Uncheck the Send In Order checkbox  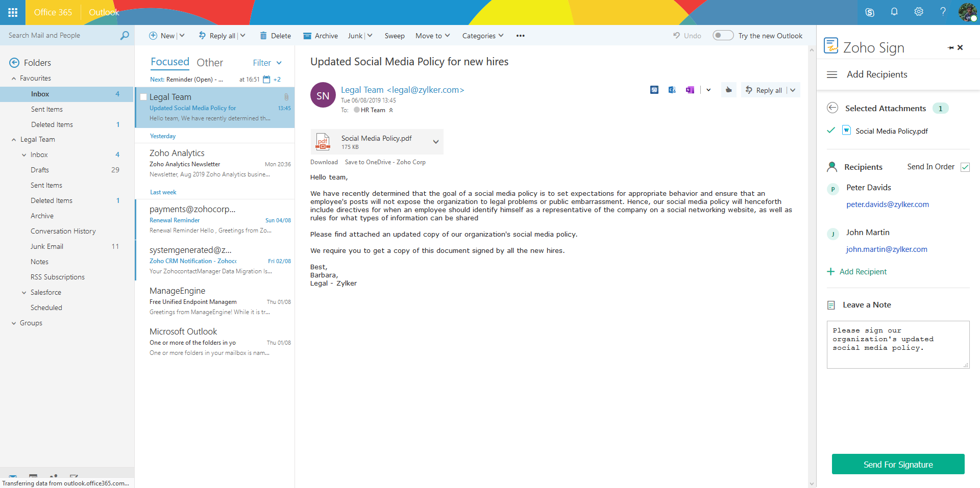click(x=965, y=167)
